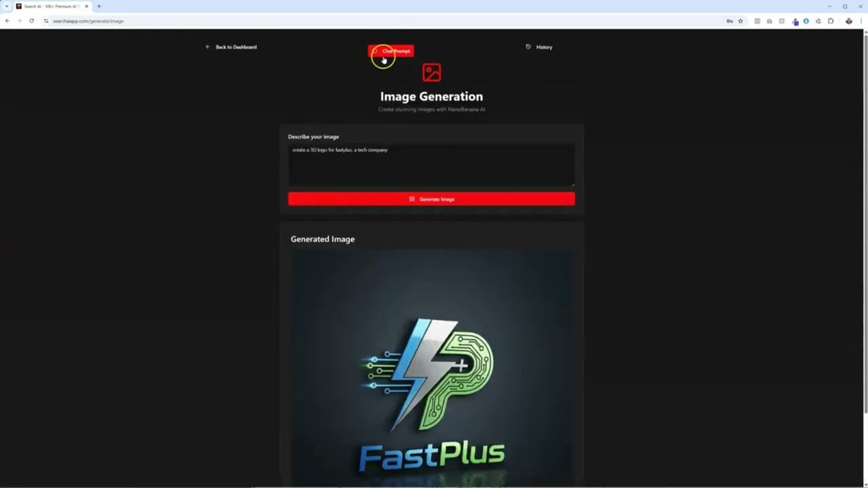Open the Chrome profile avatar
868x488 pixels.
pyautogui.click(x=848, y=21)
